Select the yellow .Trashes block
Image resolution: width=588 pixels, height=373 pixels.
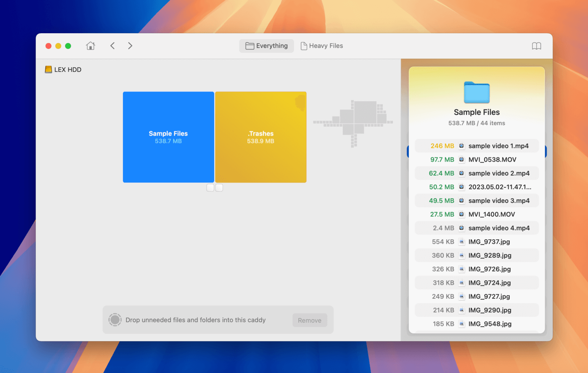(261, 137)
